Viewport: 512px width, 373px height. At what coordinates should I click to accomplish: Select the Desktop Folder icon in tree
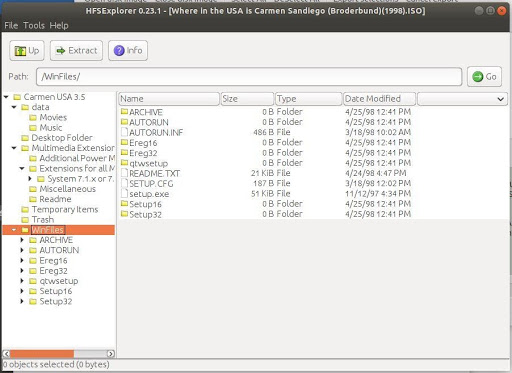pos(25,138)
